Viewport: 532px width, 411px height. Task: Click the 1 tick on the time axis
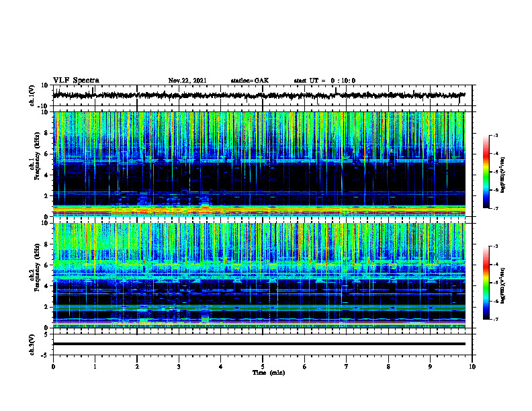pos(95,367)
